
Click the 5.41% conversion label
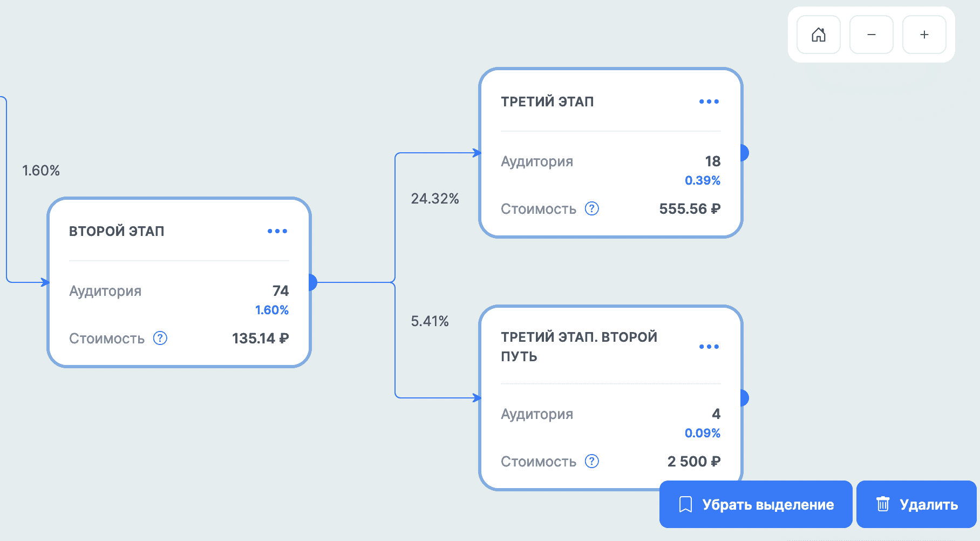click(x=430, y=321)
